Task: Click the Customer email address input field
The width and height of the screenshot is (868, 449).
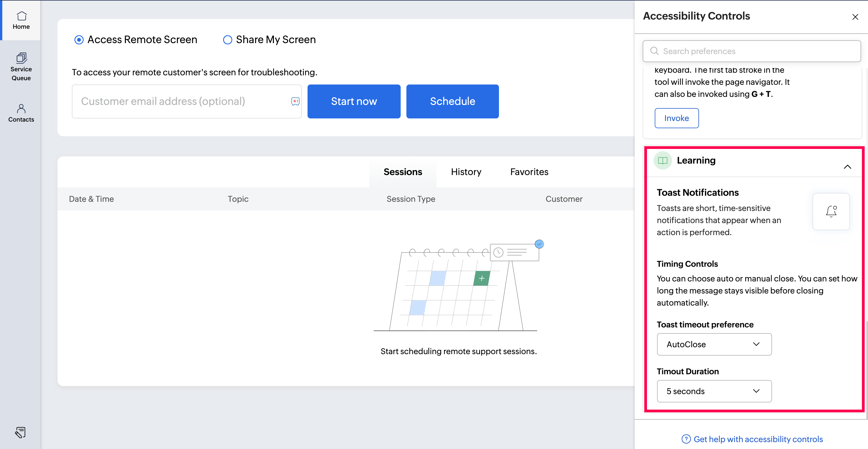Action: point(182,101)
